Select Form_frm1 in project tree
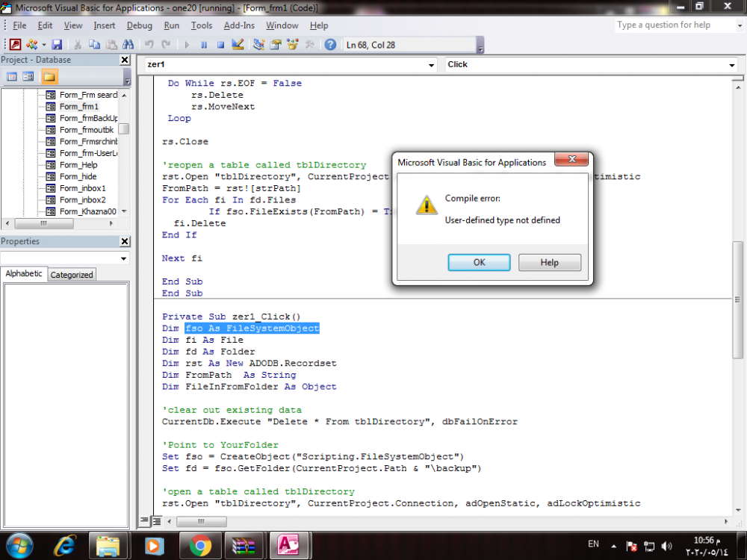The width and height of the screenshot is (747, 560). [79, 107]
